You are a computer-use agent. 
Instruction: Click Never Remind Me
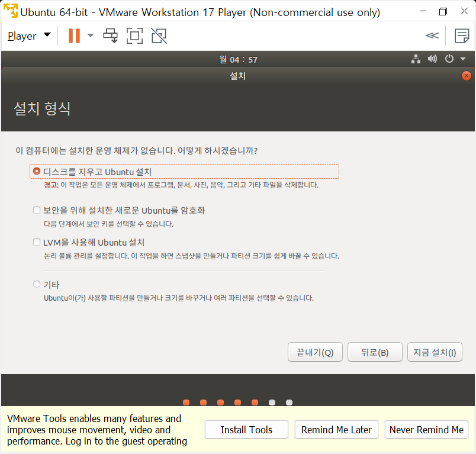click(426, 429)
